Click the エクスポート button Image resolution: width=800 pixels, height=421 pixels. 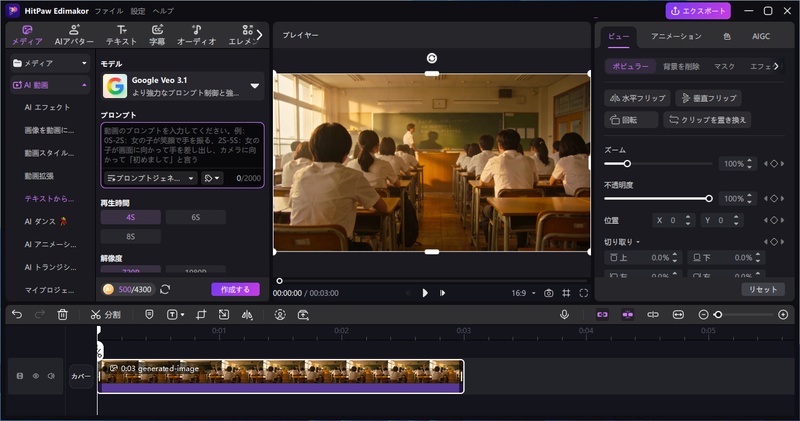697,11
